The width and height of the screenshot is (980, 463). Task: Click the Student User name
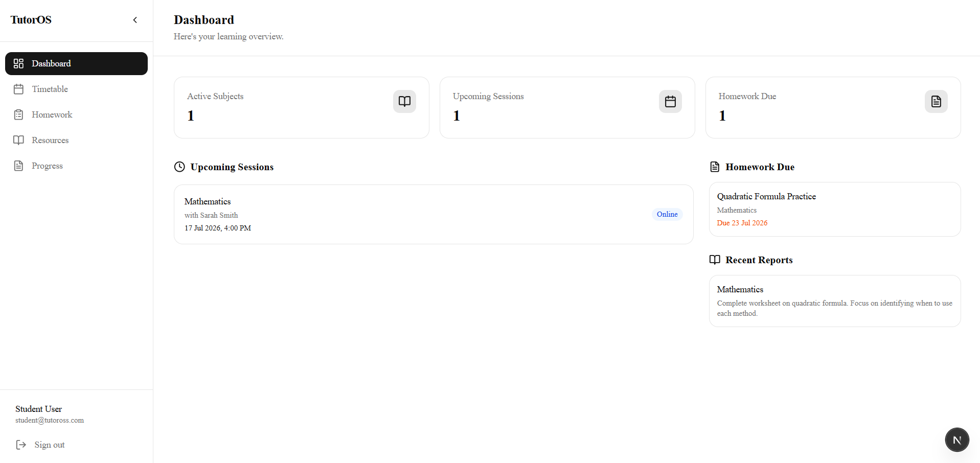[38, 409]
